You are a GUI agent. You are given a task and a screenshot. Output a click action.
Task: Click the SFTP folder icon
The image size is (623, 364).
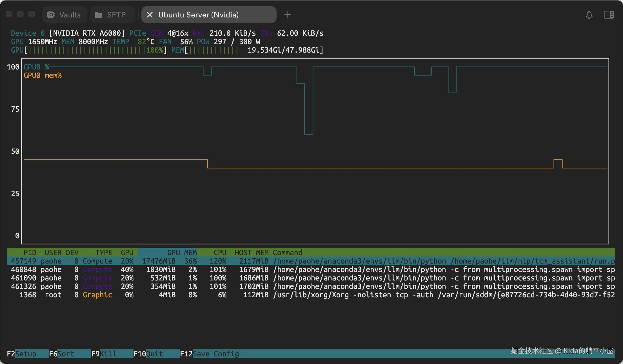tap(99, 15)
